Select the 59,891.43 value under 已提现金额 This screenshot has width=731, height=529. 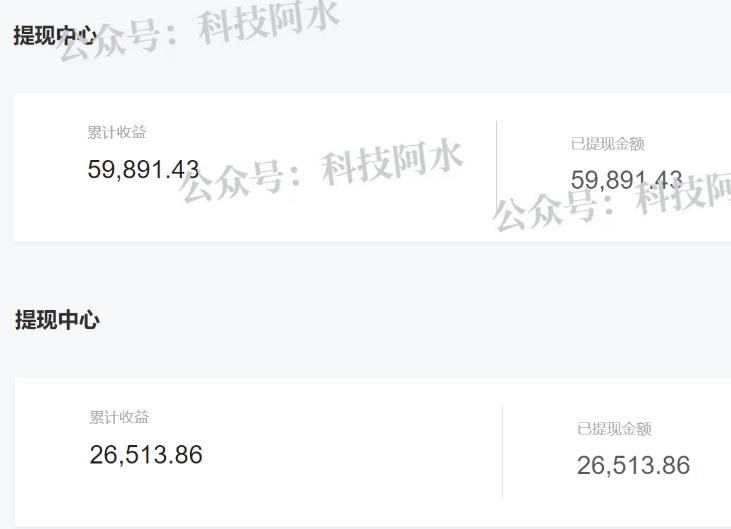click(626, 180)
